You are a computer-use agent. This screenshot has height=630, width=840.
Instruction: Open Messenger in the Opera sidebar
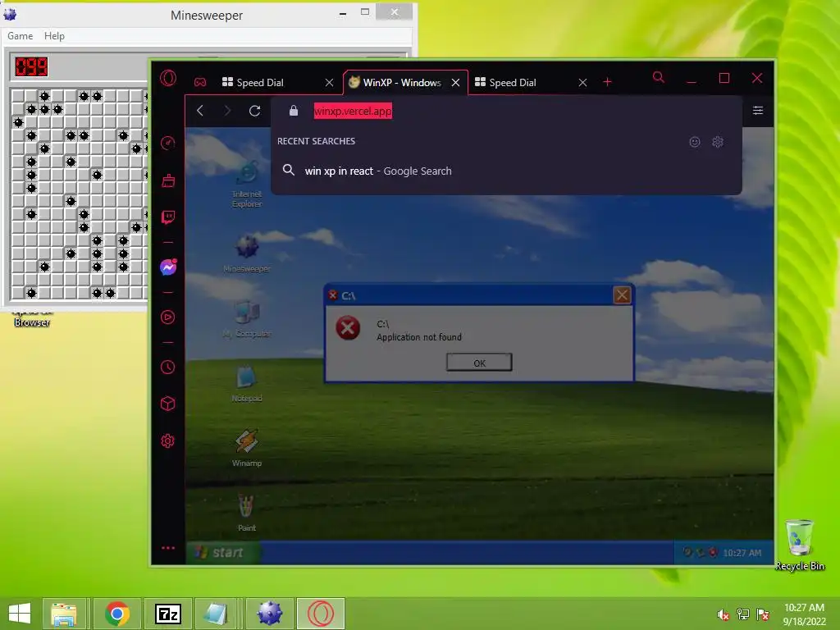pos(168,267)
